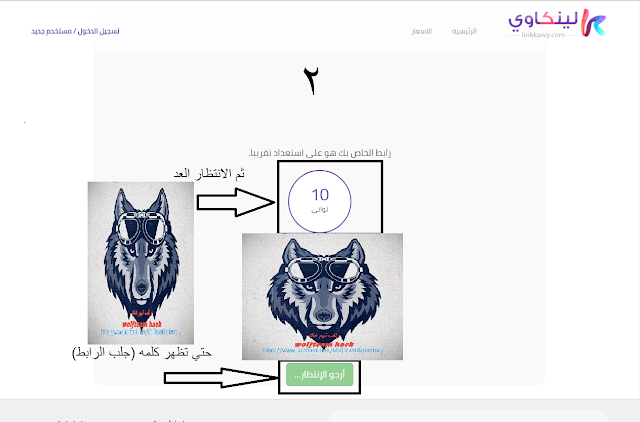Click arrow pointing to countdown timer
This screenshot has height=422, width=640.
click(236, 202)
